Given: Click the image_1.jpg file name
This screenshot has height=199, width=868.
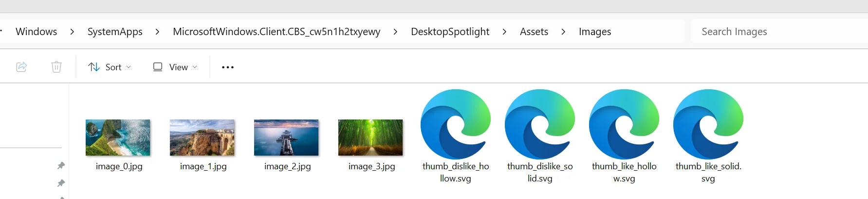Looking at the screenshot, I should point(203,166).
